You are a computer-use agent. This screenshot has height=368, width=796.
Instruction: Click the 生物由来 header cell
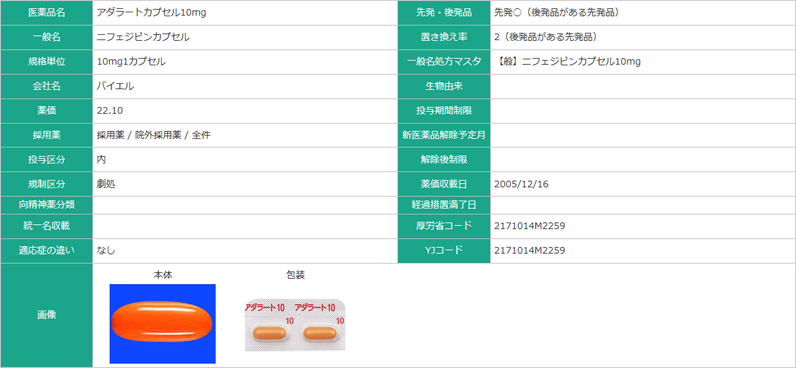click(444, 86)
